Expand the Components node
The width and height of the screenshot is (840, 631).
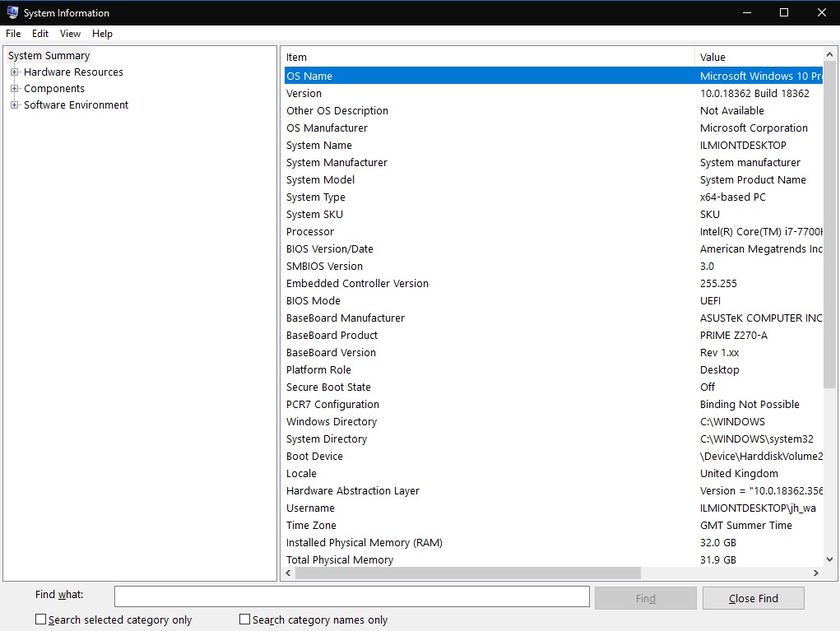[x=15, y=88]
